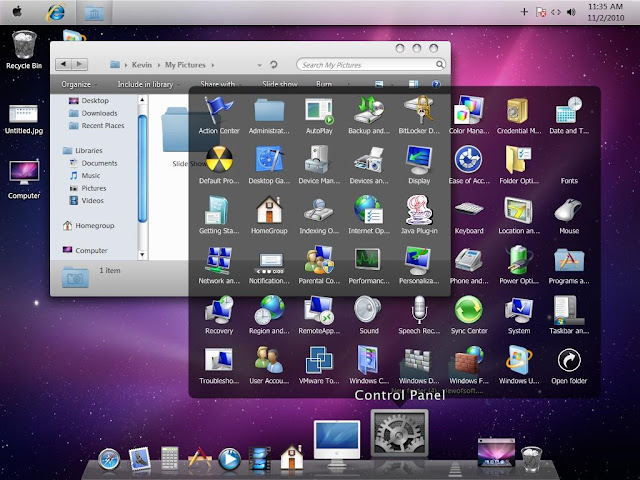This screenshot has width=640, height=480.
Task: Open Device Manager icon
Action: (x=319, y=160)
